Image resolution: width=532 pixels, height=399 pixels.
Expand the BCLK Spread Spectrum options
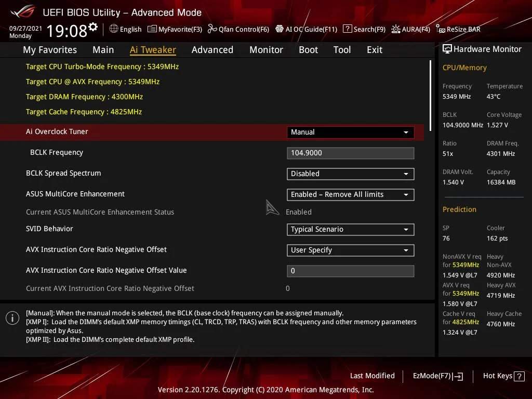350,174
